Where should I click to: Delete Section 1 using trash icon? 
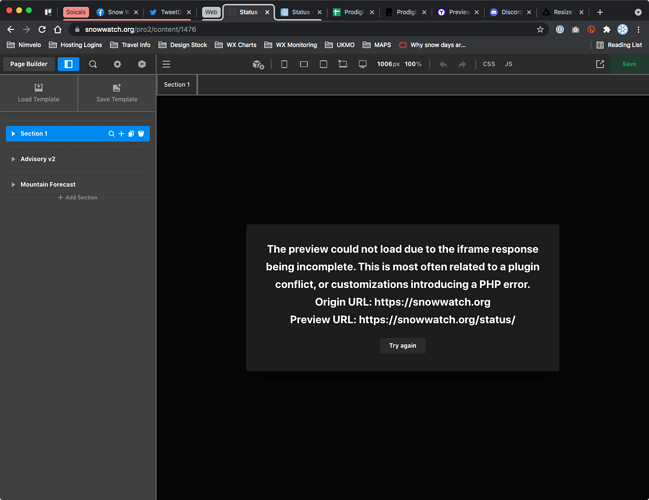(x=141, y=134)
